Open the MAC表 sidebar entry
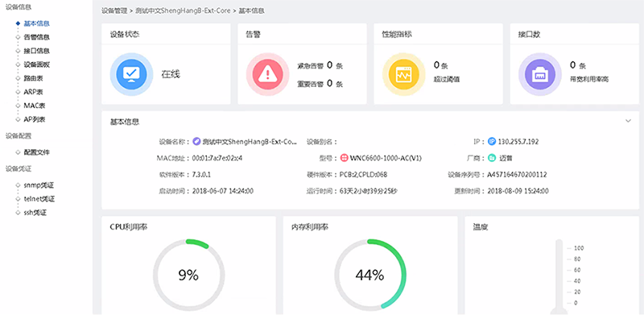The height and width of the screenshot is (315, 644). (x=35, y=106)
